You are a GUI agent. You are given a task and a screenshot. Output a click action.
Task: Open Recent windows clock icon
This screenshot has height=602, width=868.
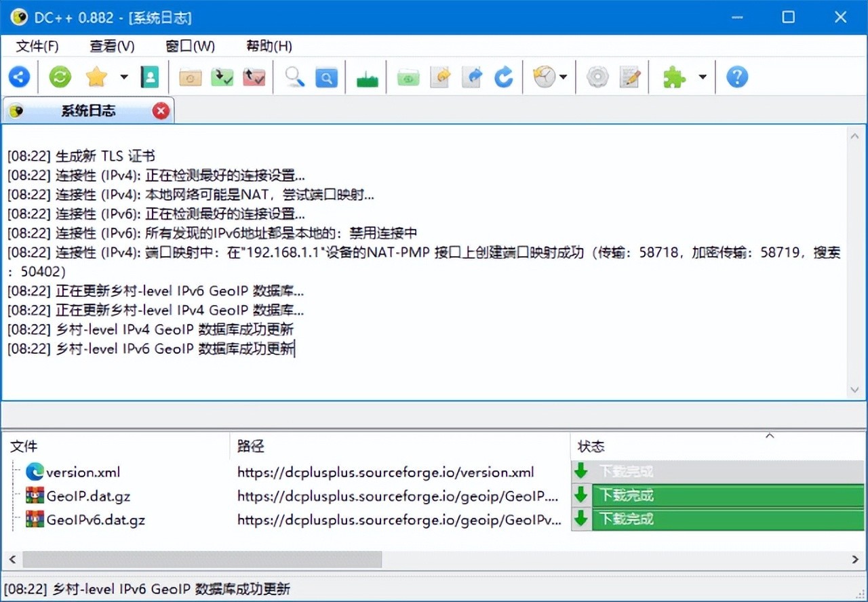click(544, 77)
